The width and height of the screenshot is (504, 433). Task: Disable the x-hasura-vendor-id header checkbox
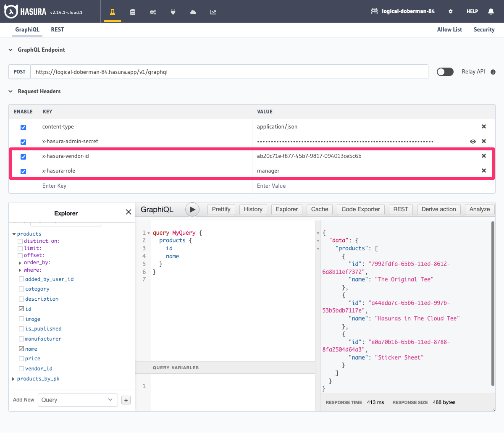pyautogui.click(x=23, y=157)
